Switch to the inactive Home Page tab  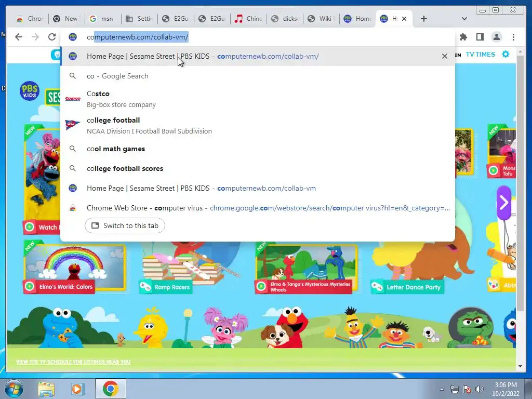[x=357, y=19]
